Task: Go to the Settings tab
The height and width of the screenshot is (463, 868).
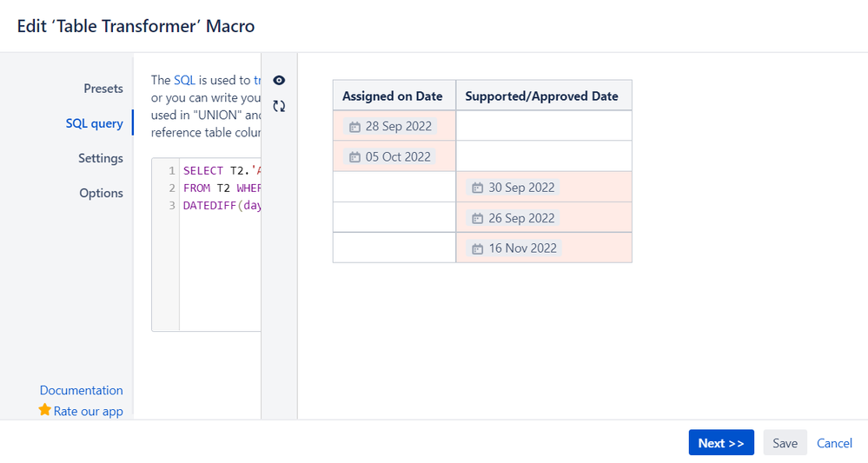Action: tap(101, 158)
